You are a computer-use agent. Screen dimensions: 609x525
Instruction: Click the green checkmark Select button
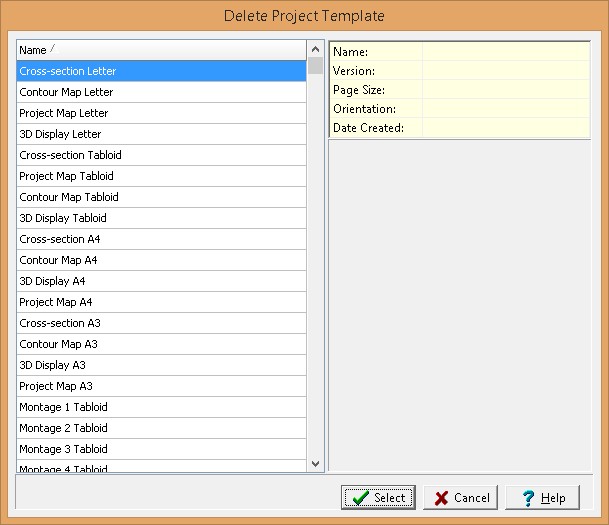point(379,497)
